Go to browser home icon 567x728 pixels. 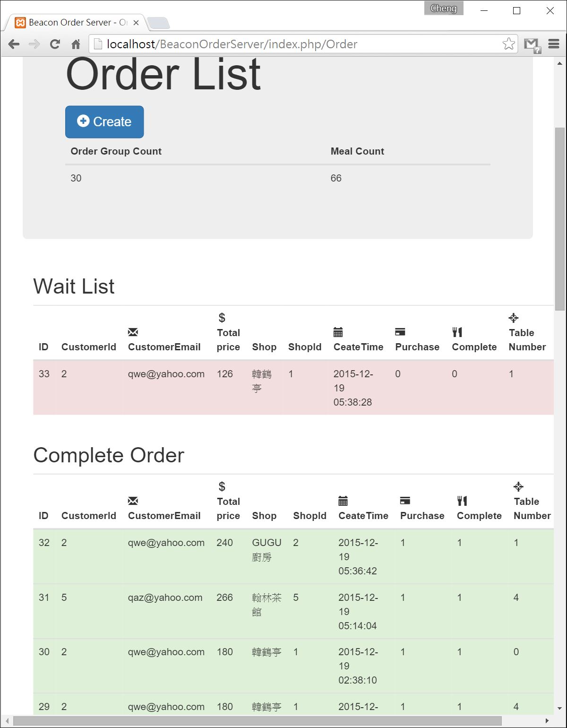(x=76, y=44)
